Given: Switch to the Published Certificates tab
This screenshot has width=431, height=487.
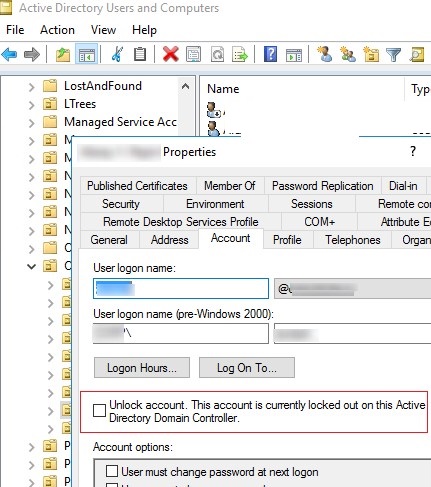Looking at the screenshot, I should tap(137, 186).
